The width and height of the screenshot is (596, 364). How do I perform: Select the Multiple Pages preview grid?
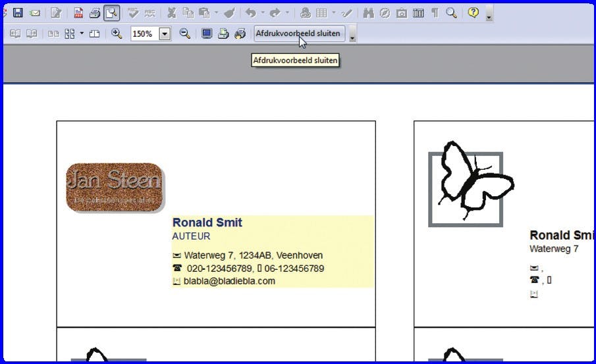coord(70,34)
